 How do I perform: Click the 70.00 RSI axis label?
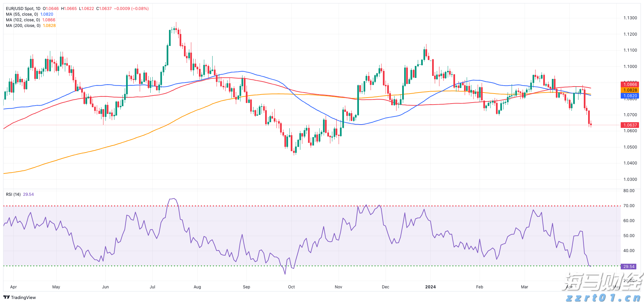[x=629, y=206]
